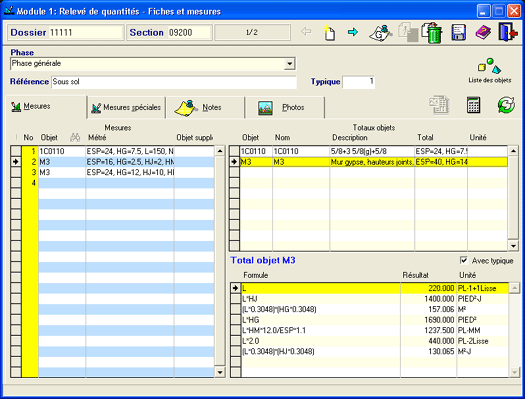Click down arrow of Totaux objets scrollbar
Viewport: 525px width, 399px height.
coord(513,246)
